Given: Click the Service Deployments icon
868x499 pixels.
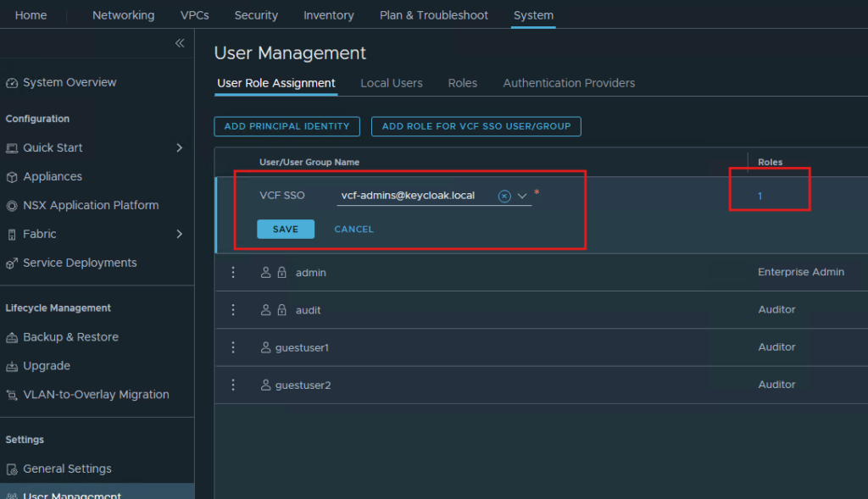Looking at the screenshot, I should pyautogui.click(x=12, y=263).
